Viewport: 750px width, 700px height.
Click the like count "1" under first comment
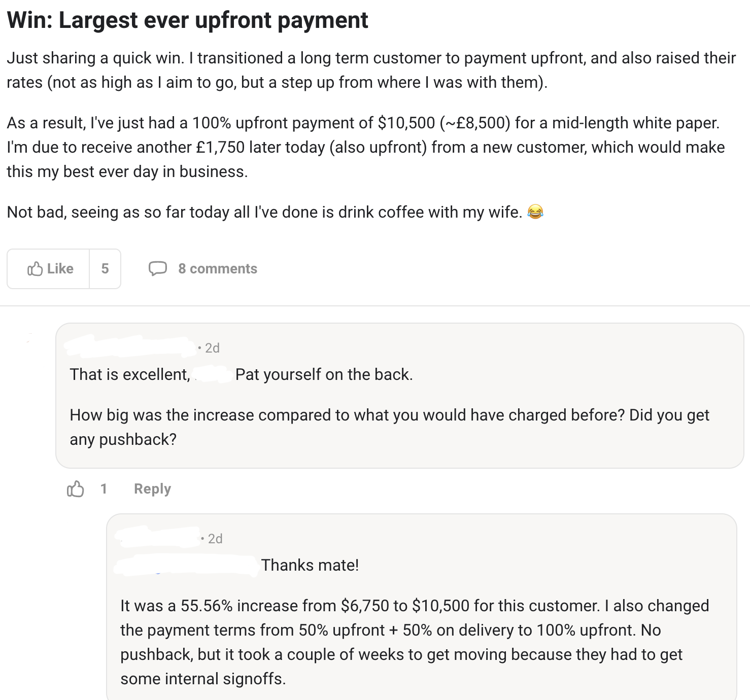(104, 489)
